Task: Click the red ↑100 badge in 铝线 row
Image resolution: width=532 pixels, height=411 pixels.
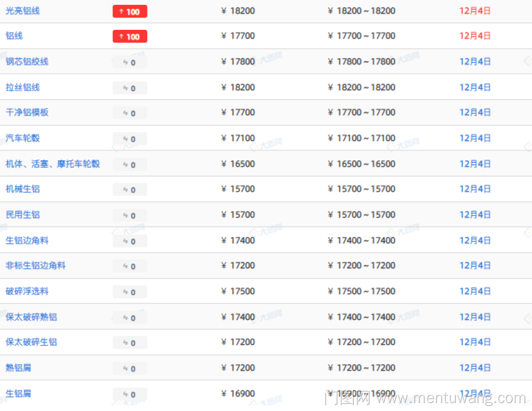Action: [130, 36]
